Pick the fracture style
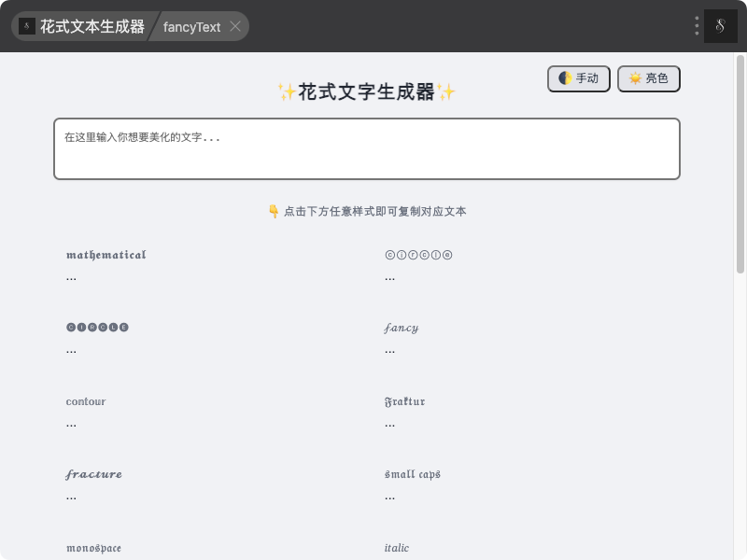 tap(94, 484)
